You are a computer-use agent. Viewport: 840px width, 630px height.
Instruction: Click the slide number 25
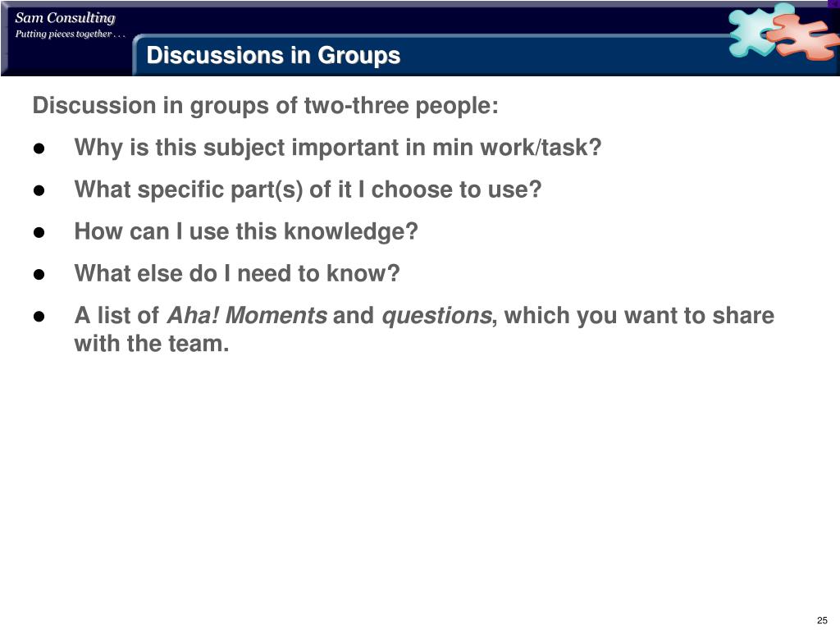click(x=822, y=620)
